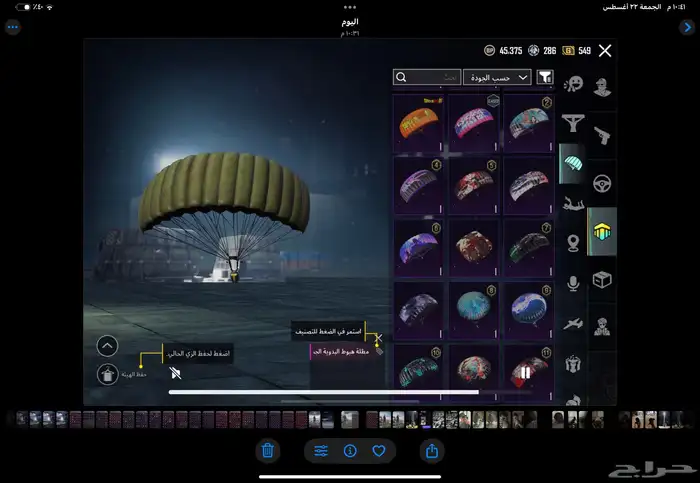Click the tag icon beside parachute name
The width and height of the screenshot is (700, 483).
tap(379, 351)
